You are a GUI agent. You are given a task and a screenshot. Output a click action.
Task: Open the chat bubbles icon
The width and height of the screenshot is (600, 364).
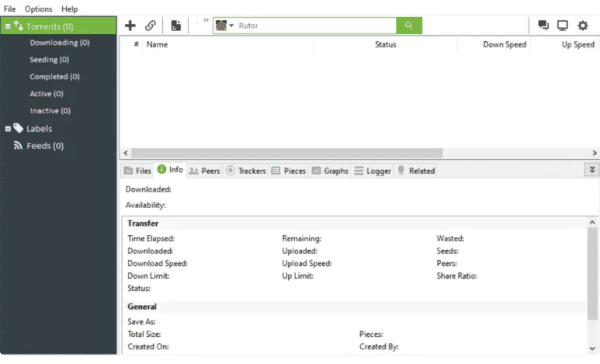[x=543, y=26]
